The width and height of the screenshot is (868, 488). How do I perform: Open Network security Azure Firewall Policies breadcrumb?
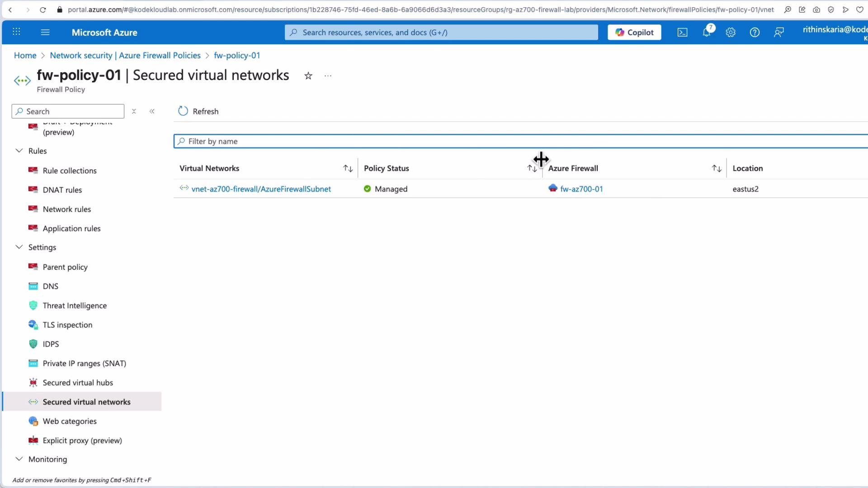125,55
